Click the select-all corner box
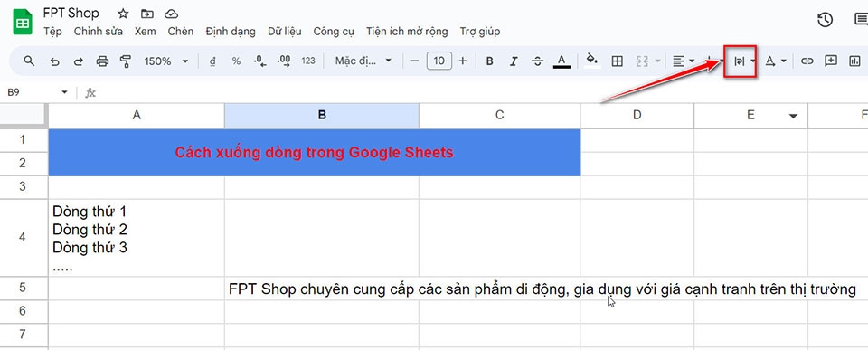The image size is (868, 350). 24,115
